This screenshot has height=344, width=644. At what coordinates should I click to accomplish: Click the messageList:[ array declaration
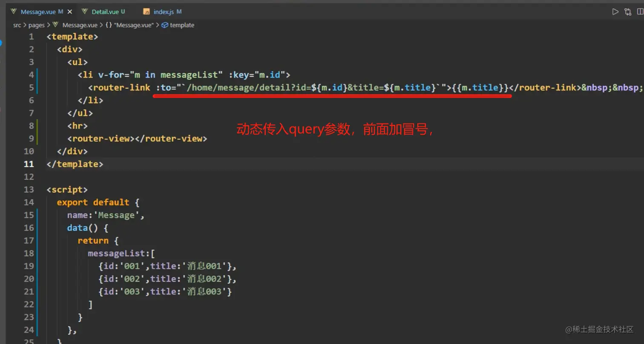(121, 253)
